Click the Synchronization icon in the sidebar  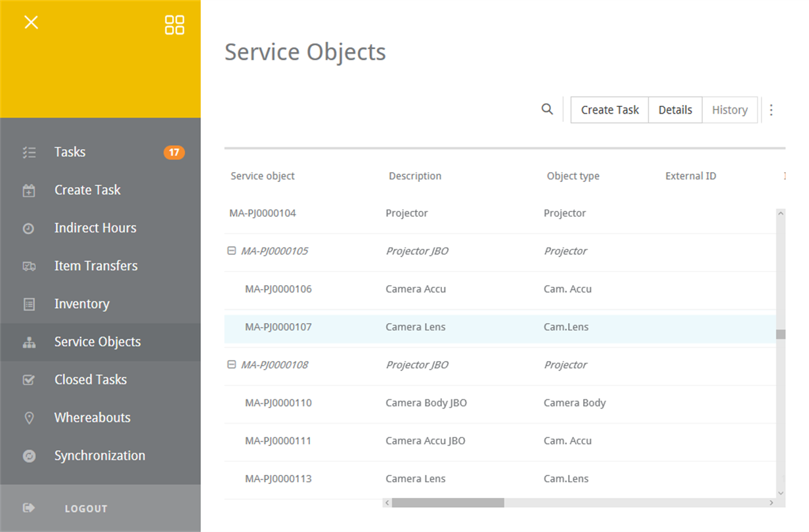click(x=29, y=456)
